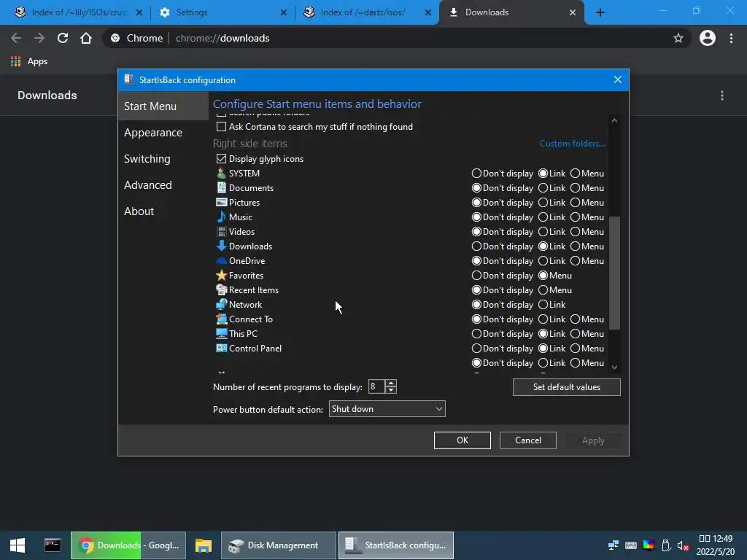Image resolution: width=747 pixels, height=560 pixels.
Task: Click the recent programs number field
Action: 377,386
